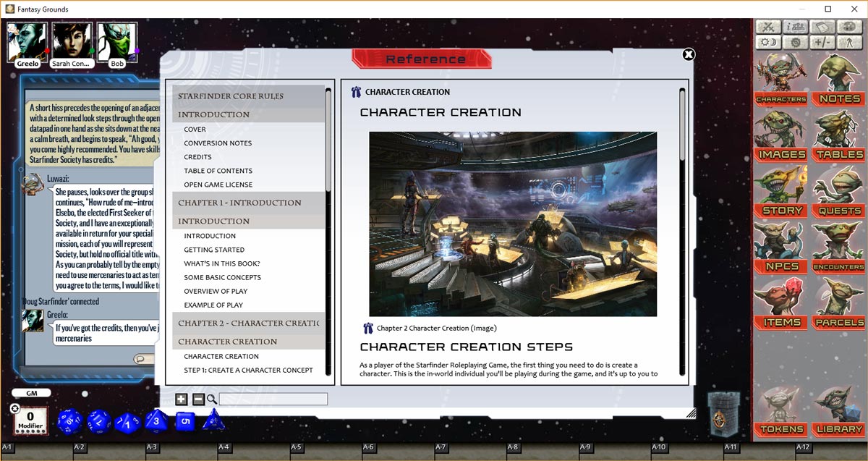Open the gear Options button
Image resolution: width=868 pixels, height=461 pixels.
coord(796,43)
